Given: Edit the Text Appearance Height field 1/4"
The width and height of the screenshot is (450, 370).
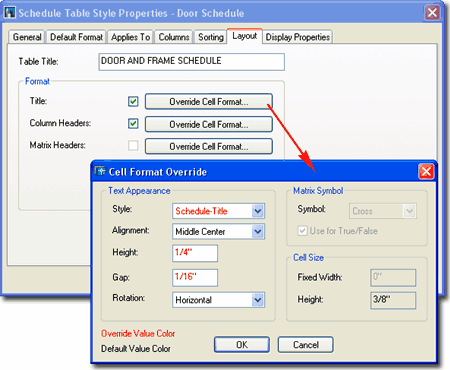Looking at the screenshot, I should [x=195, y=253].
